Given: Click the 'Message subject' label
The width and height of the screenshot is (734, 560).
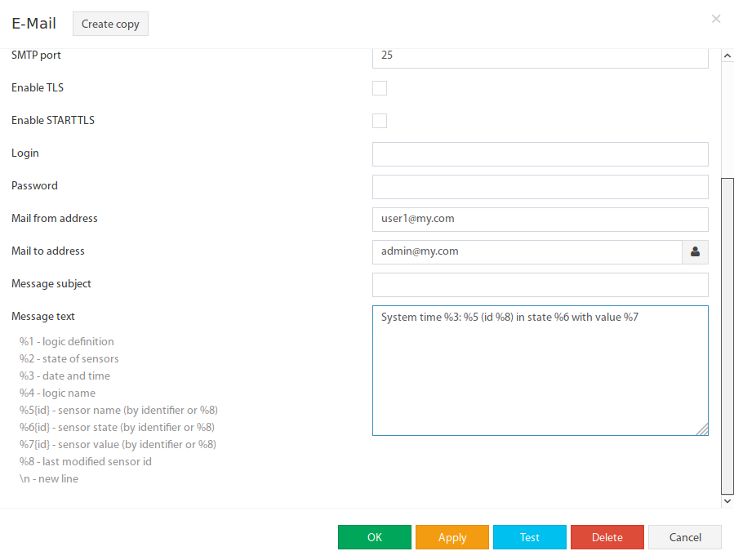Looking at the screenshot, I should click(x=51, y=284).
